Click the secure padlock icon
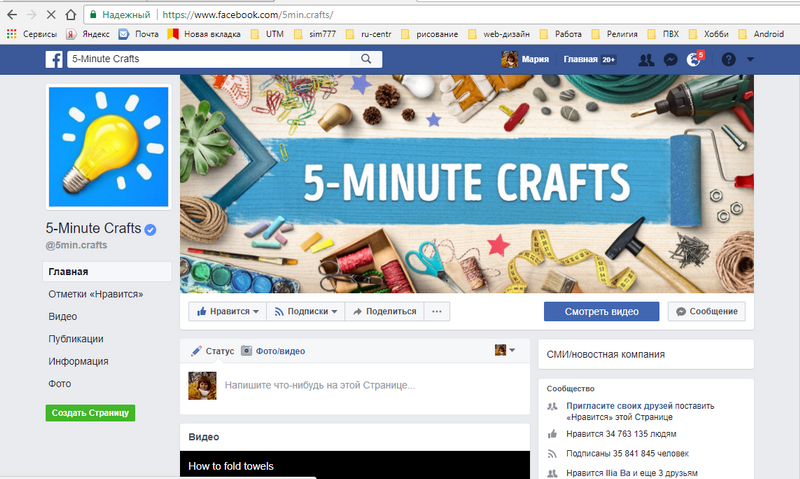Screen dimensions: 800x479 coord(93,15)
